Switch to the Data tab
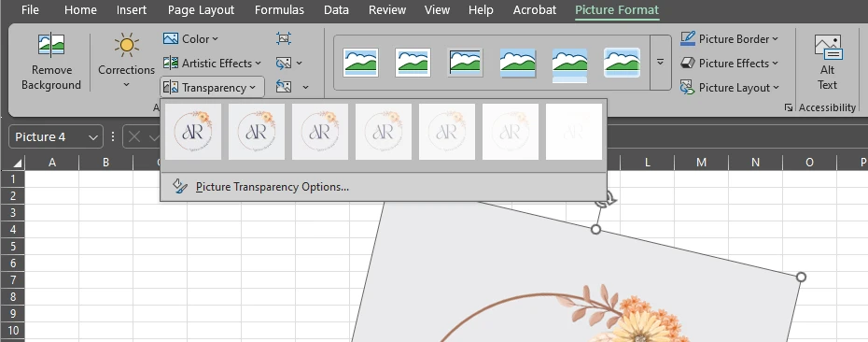Screen dimensions: 868x342 click(336, 10)
